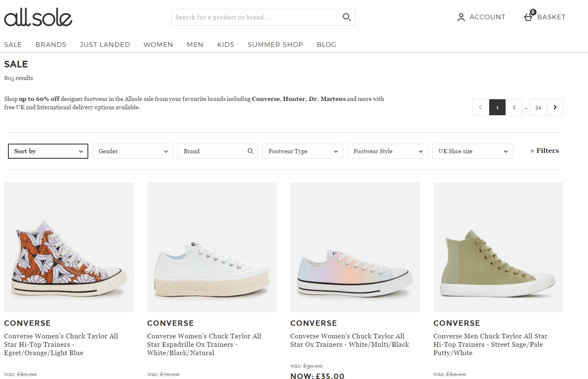
Task: Open Egret/Orange/Light Blue Hi-Top Trainers link
Action: [x=61, y=345]
